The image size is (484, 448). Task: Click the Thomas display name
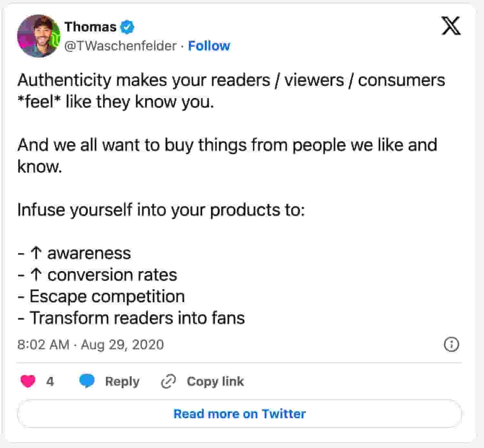point(90,27)
